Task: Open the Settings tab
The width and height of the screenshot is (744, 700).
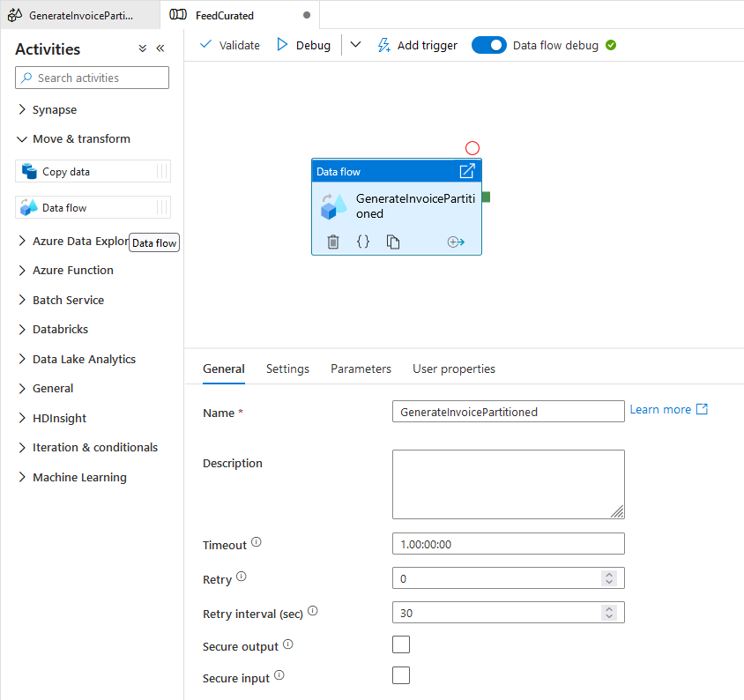Action: click(x=287, y=369)
